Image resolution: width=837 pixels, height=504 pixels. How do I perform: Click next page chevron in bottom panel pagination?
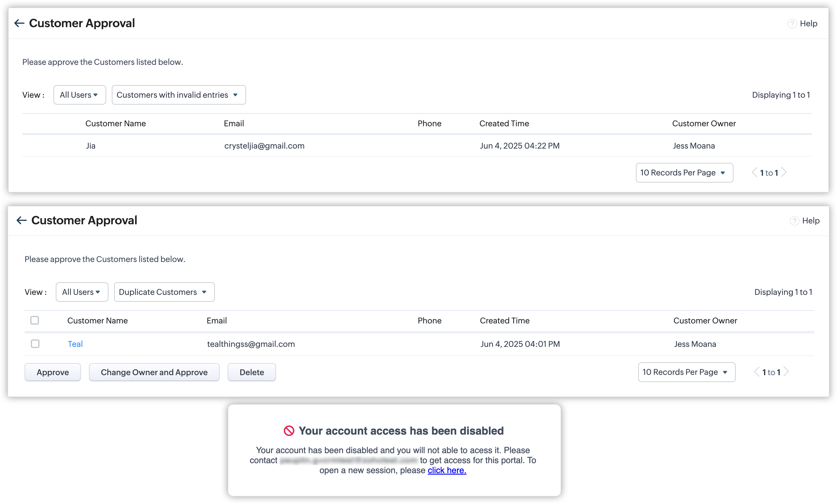click(786, 372)
